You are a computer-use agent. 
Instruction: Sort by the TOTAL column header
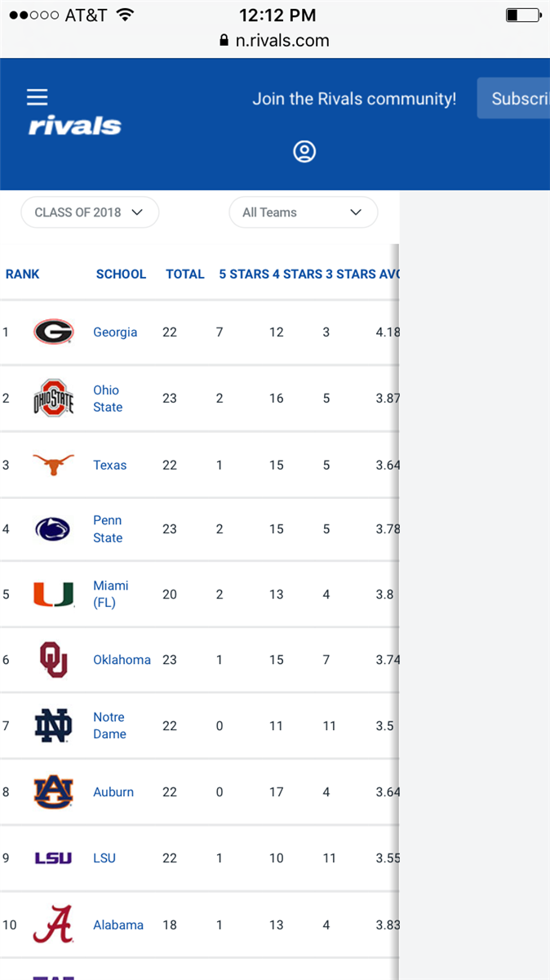185,274
